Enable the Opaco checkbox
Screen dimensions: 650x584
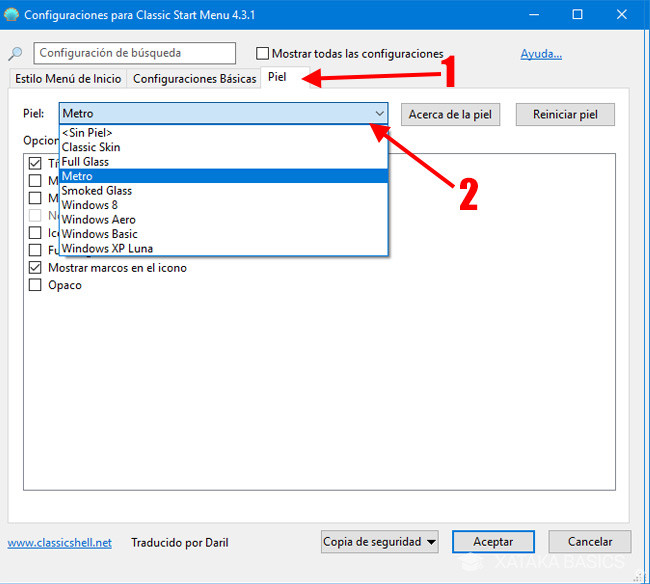point(35,285)
